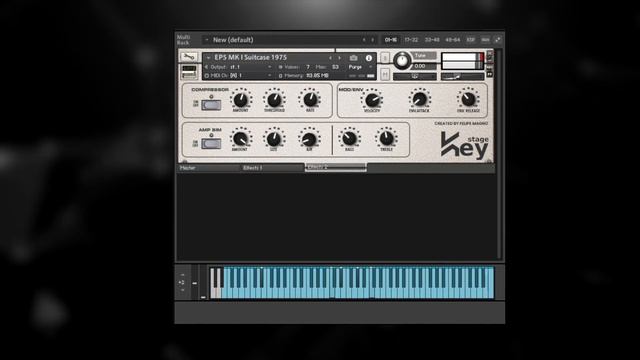Screen dimensions: 640x360
Task: Select the previous multi with the left arrow beside New (default)
Action: [x=364, y=40]
